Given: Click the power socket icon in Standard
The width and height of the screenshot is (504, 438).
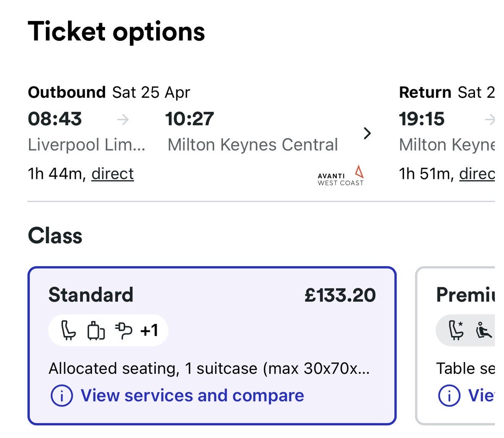Looking at the screenshot, I should pyautogui.click(x=123, y=330).
